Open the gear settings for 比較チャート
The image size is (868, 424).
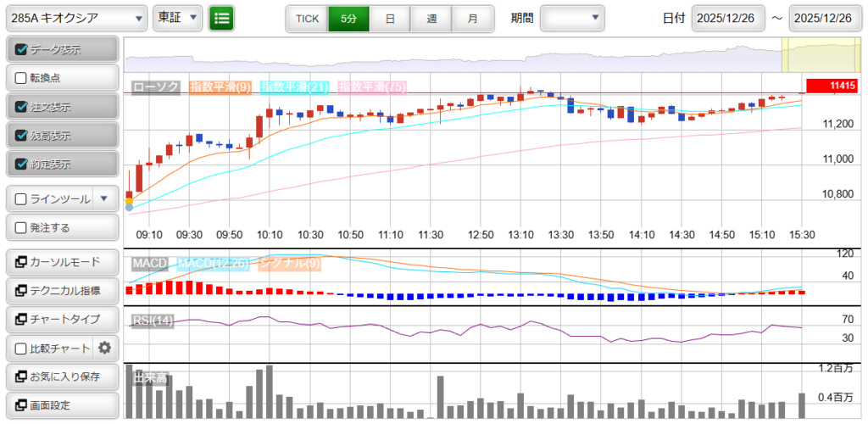click(x=105, y=348)
